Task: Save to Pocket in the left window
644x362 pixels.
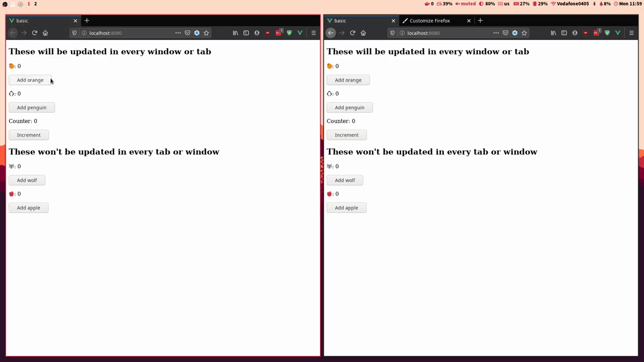Action: [x=187, y=33]
